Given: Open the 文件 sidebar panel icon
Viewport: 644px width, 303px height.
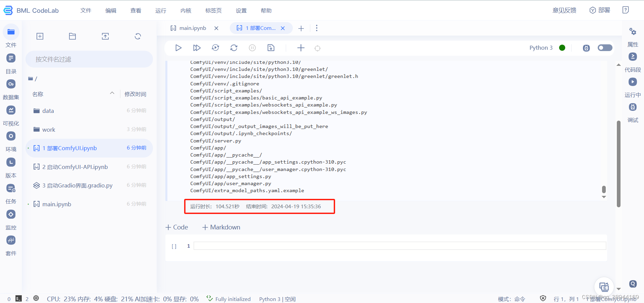Looking at the screenshot, I should pos(11,32).
